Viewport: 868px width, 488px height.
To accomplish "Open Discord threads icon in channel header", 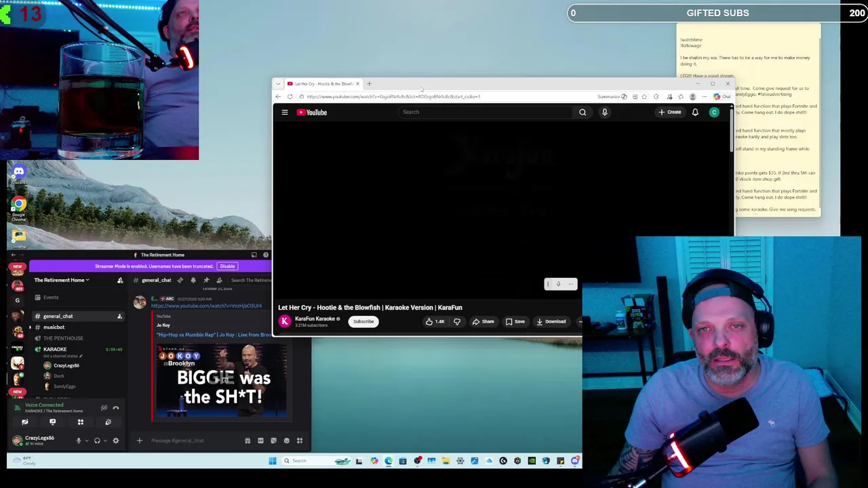I will [x=180, y=281].
